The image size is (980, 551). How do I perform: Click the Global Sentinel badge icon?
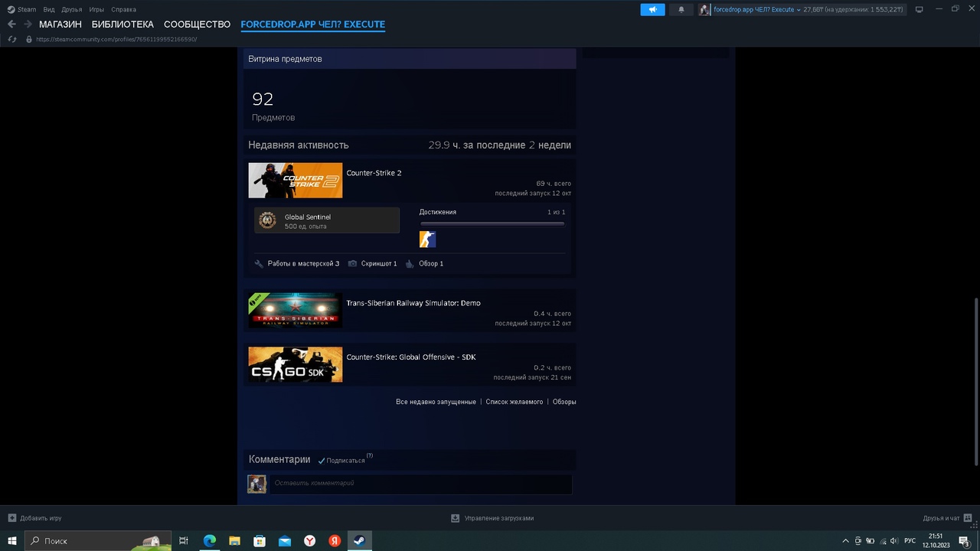click(x=267, y=220)
